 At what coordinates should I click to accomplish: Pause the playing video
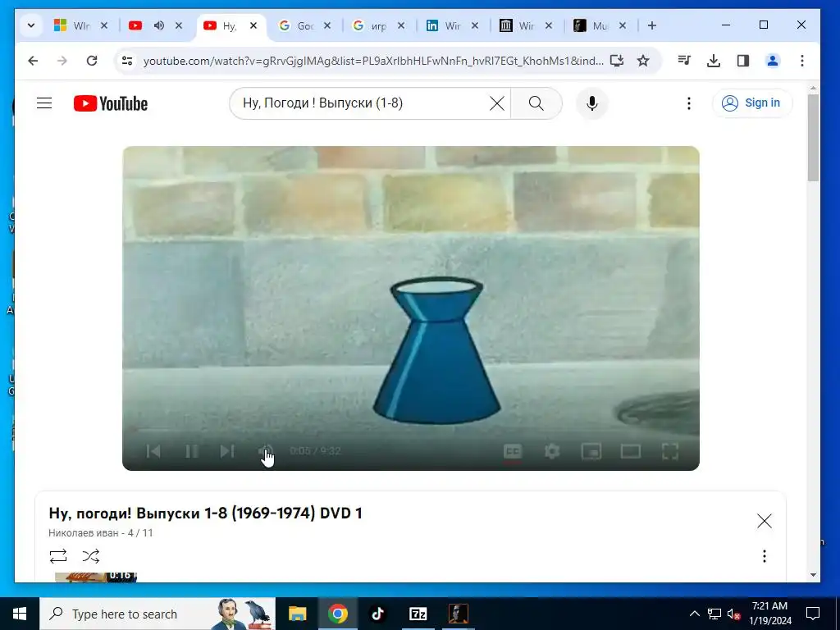pyautogui.click(x=191, y=451)
